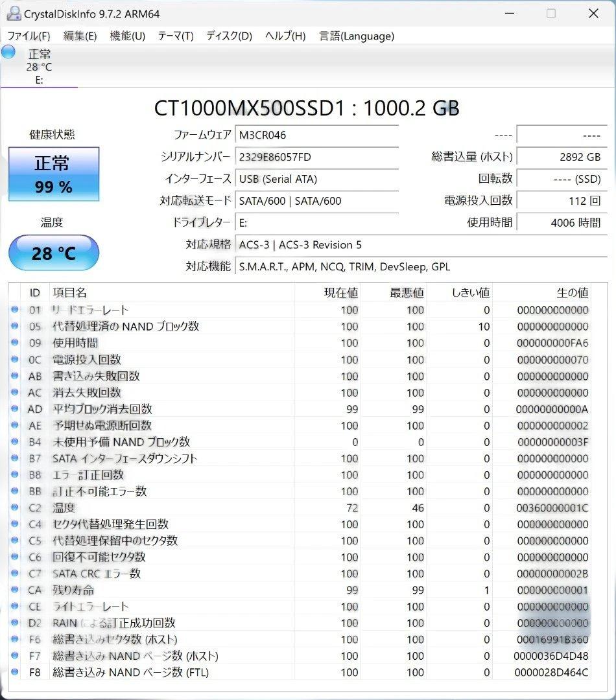
Task: Open the テーマ(T) menu
Action: 175,36
